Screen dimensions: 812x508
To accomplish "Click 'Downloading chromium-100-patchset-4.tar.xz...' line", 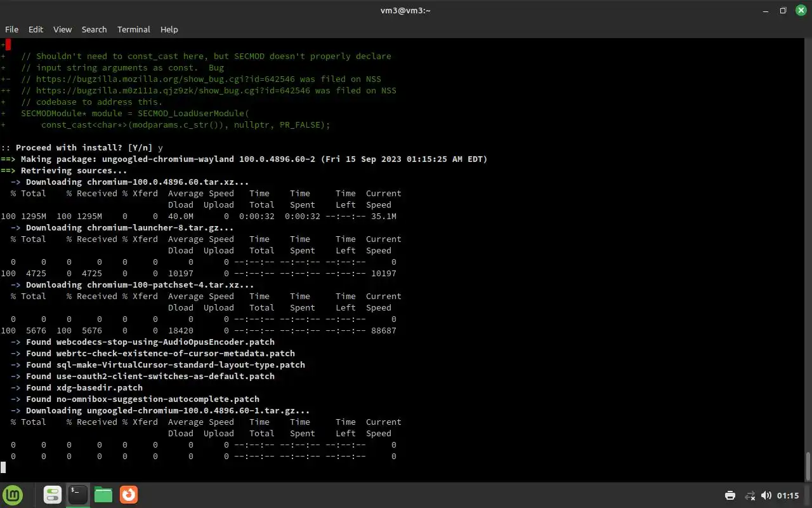I will pos(133,285).
